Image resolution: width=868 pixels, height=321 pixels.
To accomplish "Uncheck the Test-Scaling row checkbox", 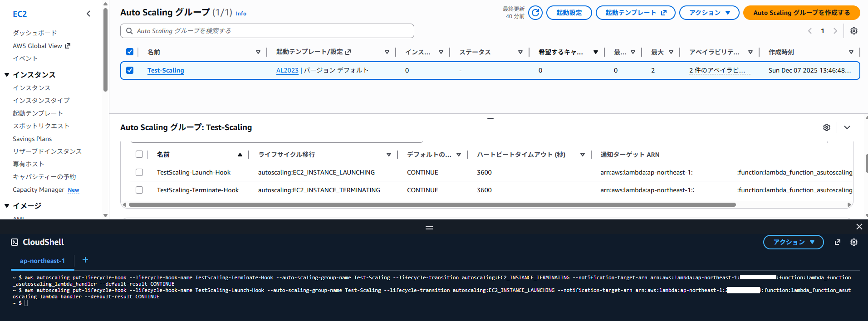I will [130, 70].
